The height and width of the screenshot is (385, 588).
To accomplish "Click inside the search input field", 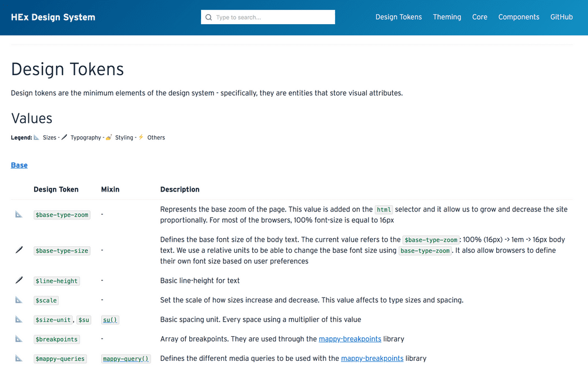I will tap(268, 17).
